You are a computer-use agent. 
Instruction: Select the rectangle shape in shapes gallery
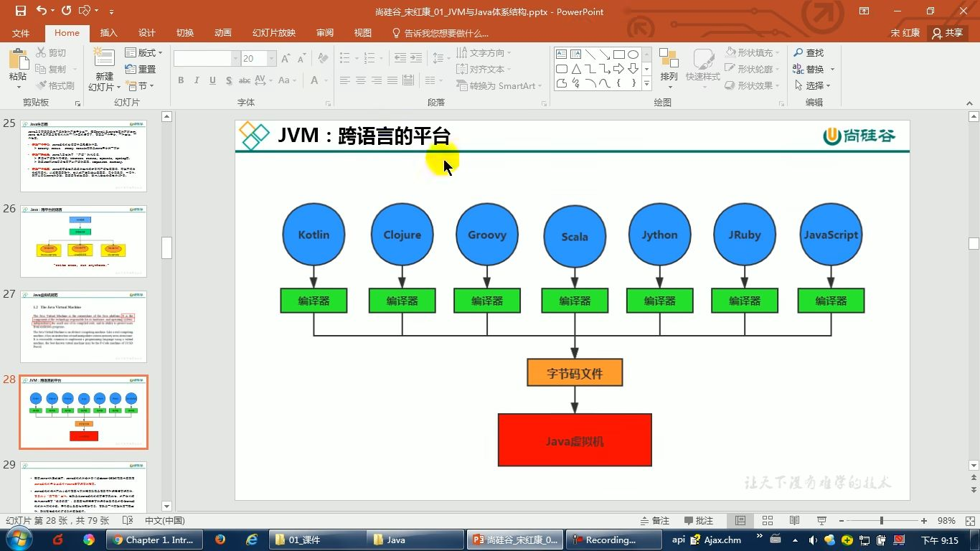point(618,55)
